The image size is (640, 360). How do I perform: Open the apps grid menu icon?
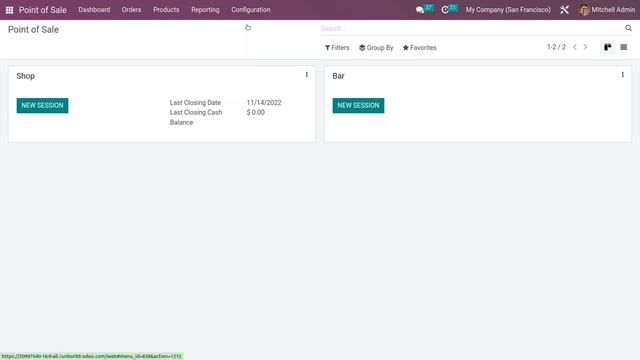(x=9, y=10)
